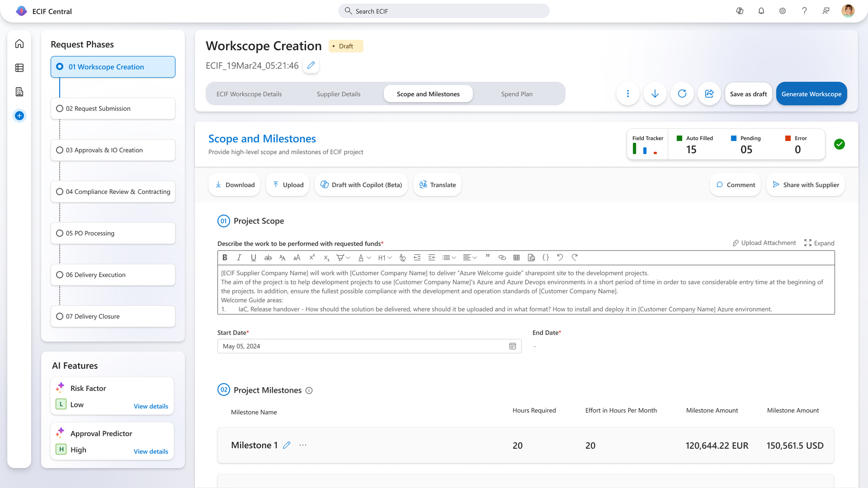Expand the text alignment dropdown
Screen dimensions: 868x488
pos(470,258)
